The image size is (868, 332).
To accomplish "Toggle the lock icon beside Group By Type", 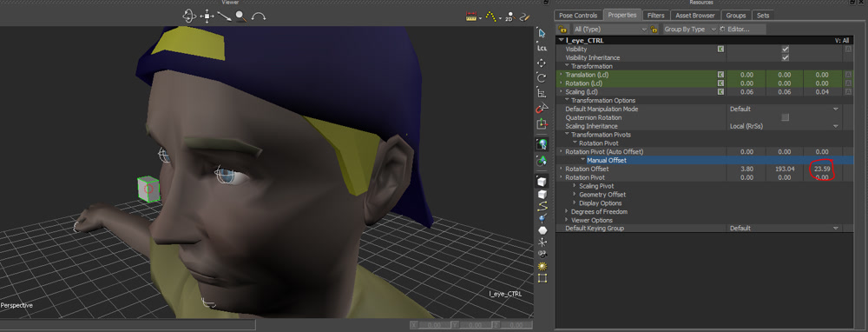I will (x=654, y=29).
